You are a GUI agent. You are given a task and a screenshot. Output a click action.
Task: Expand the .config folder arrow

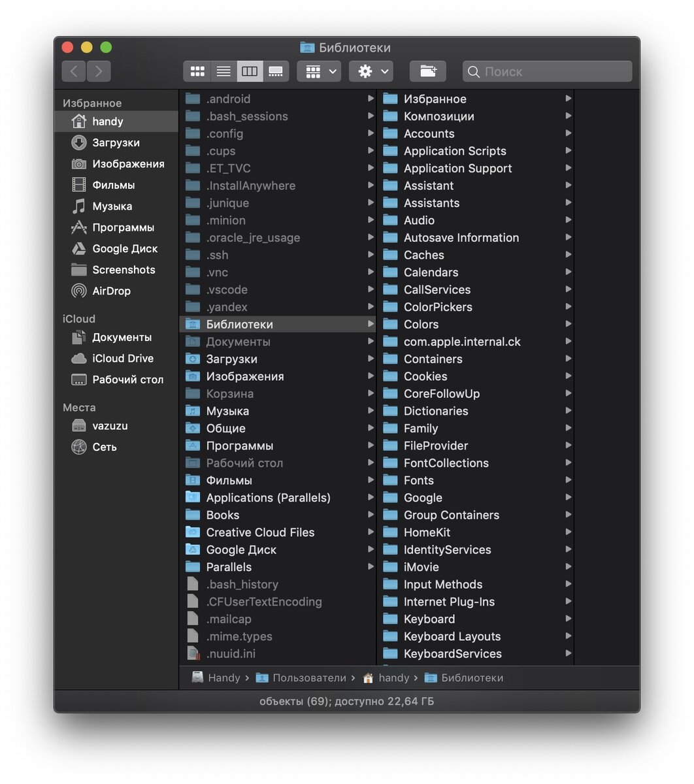(x=371, y=133)
